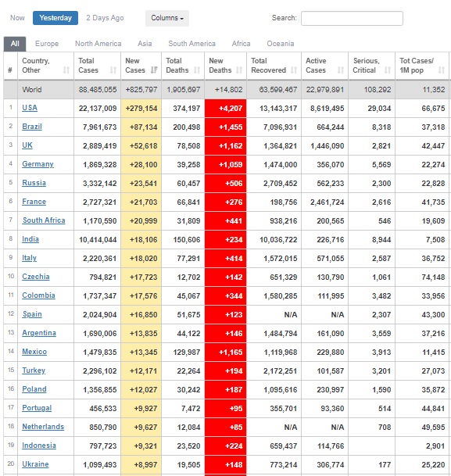Viewport: 451px width, 476px height.
Task: Open the Netherlands country link
Action: (x=43, y=427)
